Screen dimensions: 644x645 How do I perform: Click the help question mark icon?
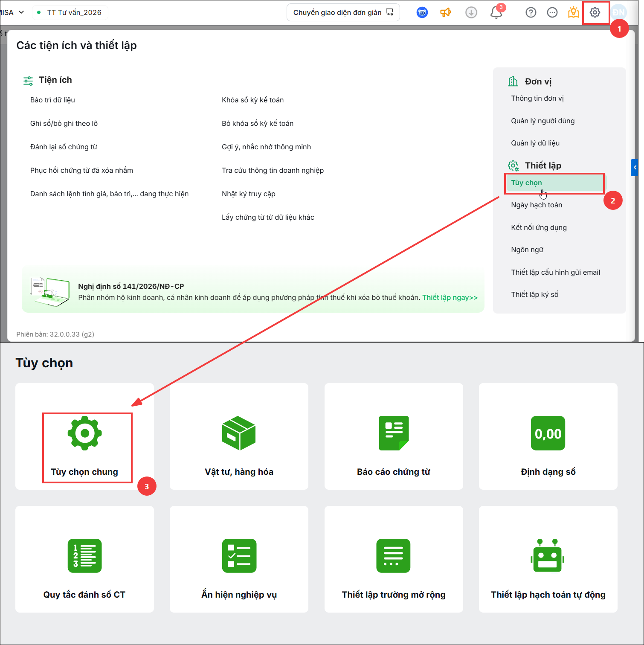[531, 12]
